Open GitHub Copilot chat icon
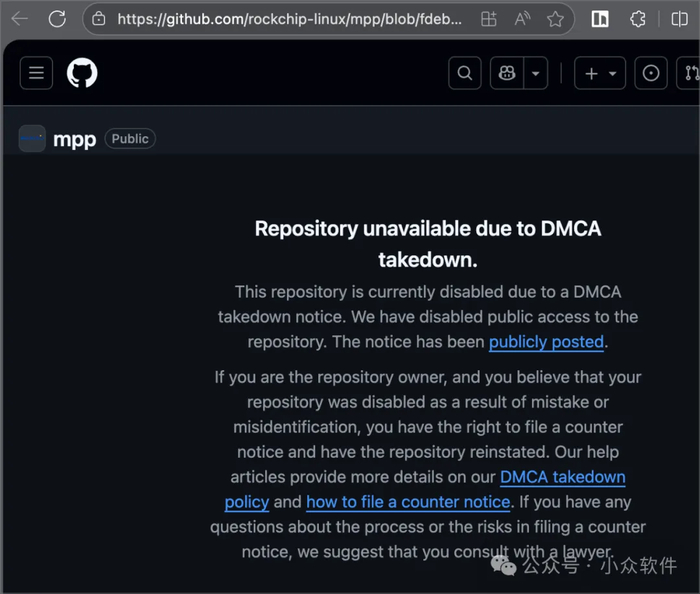The width and height of the screenshot is (700, 594). (x=507, y=73)
